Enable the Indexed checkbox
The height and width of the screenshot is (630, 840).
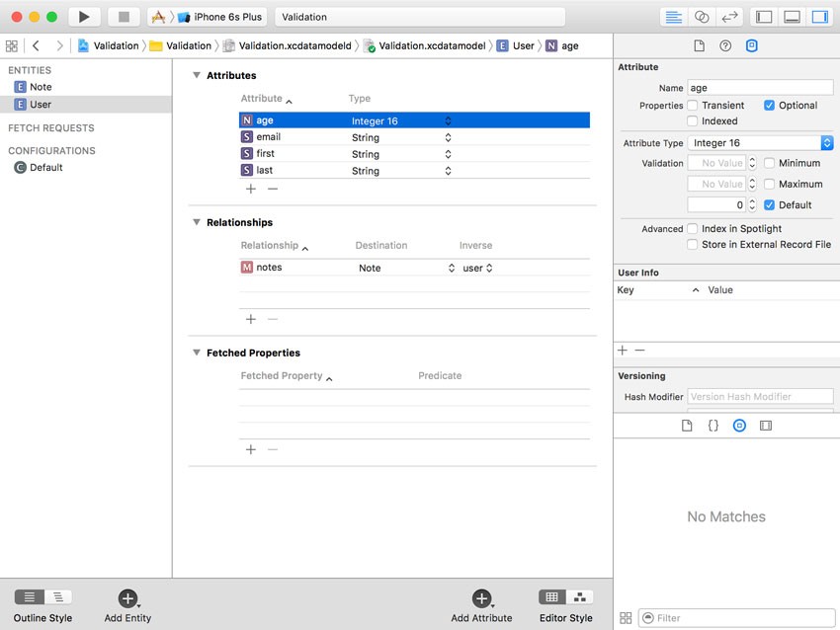click(x=692, y=121)
